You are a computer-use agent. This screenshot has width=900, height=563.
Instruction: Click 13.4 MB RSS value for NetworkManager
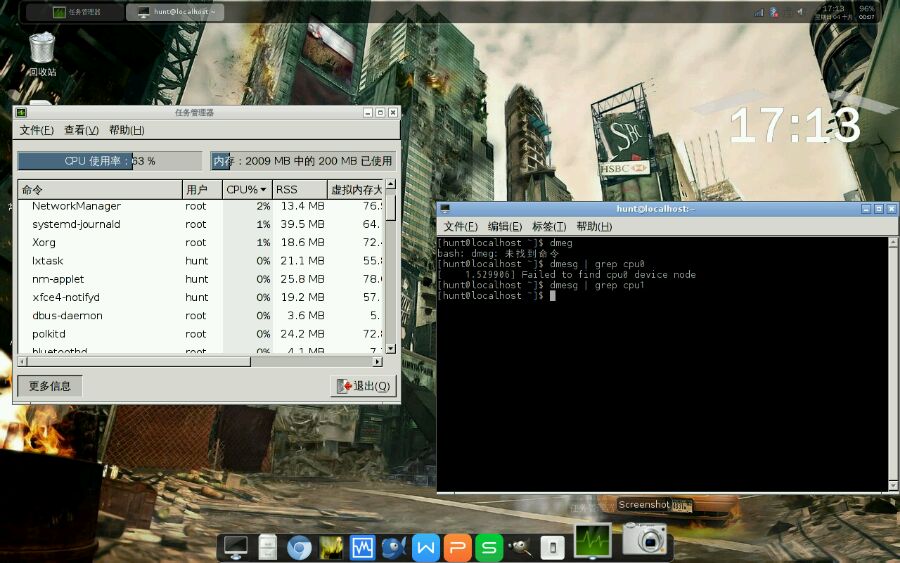[x=302, y=206]
